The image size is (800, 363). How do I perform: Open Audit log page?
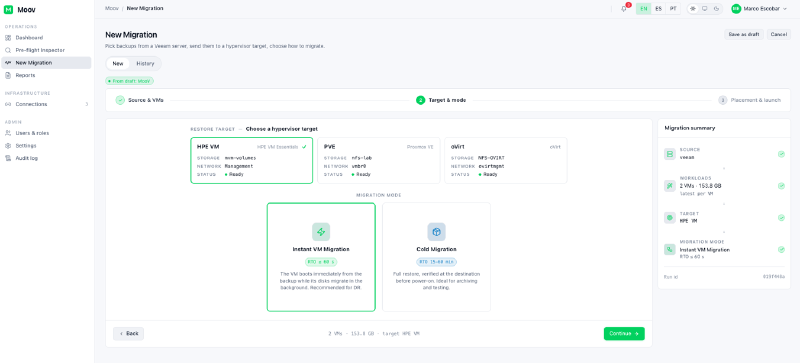point(46,158)
